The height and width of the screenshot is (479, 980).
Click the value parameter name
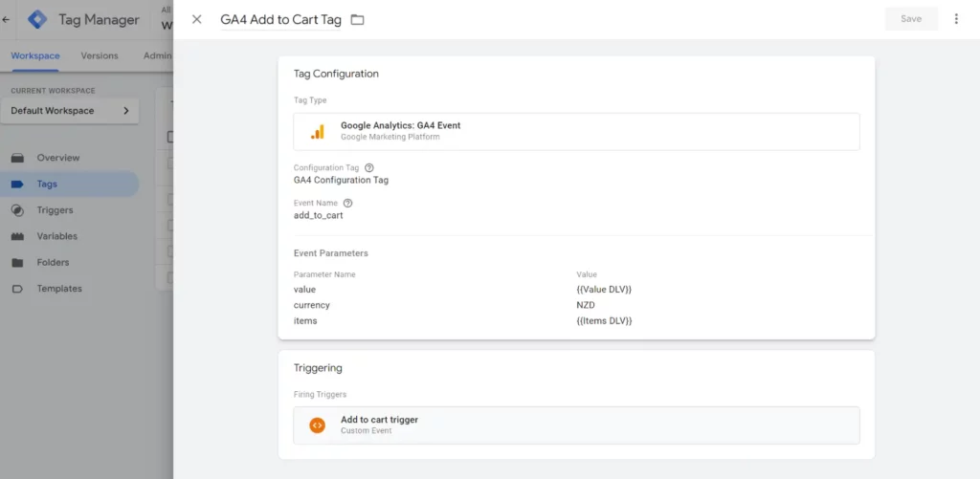(x=305, y=290)
